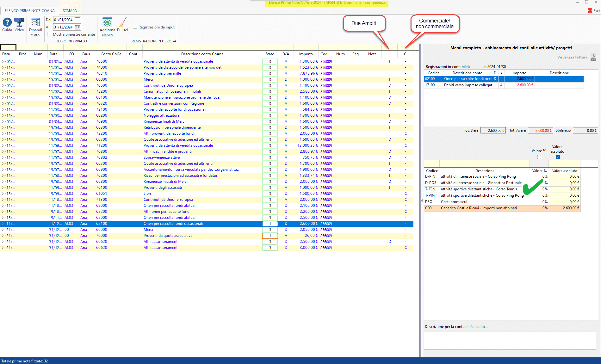
Task: Click the Aggiorna elenco refresh icon
Action: pyautogui.click(x=107, y=22)
